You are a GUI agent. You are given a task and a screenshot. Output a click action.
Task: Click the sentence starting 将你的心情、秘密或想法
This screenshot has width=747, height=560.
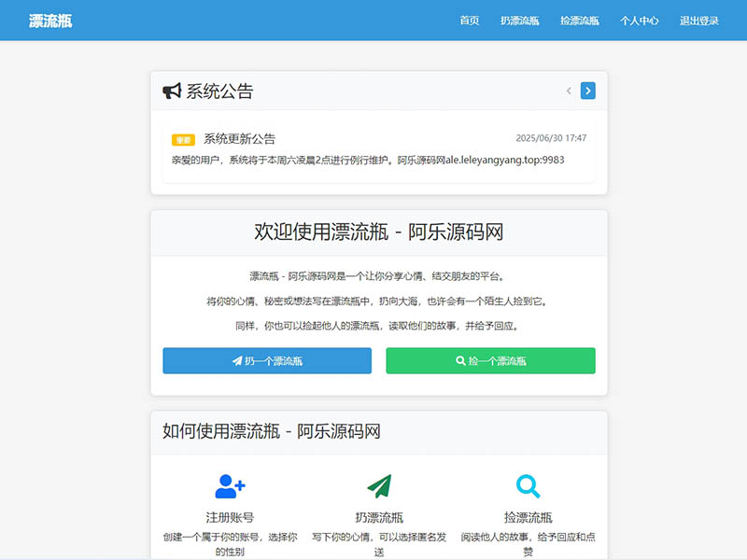tap(379, 301)
